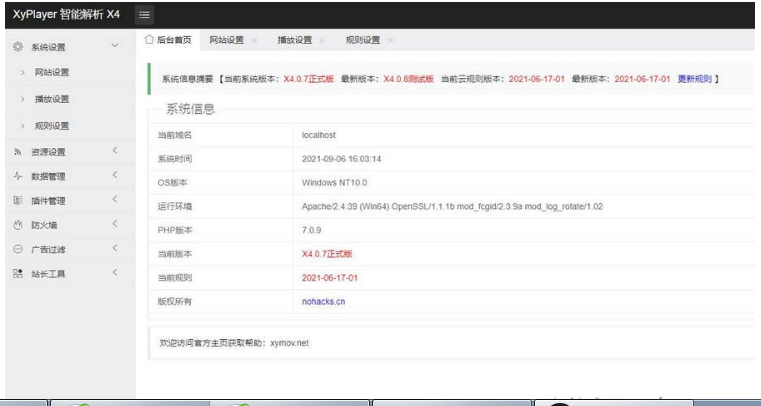Image resolution: width=761 pixels, height=406 pixels.
Task: Click the pulse icon beside 数据管理
Action: pos(18,176)
